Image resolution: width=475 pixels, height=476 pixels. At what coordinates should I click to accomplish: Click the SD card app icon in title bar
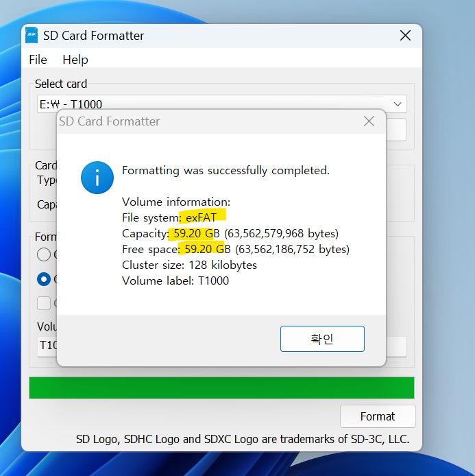click(32, 35)
